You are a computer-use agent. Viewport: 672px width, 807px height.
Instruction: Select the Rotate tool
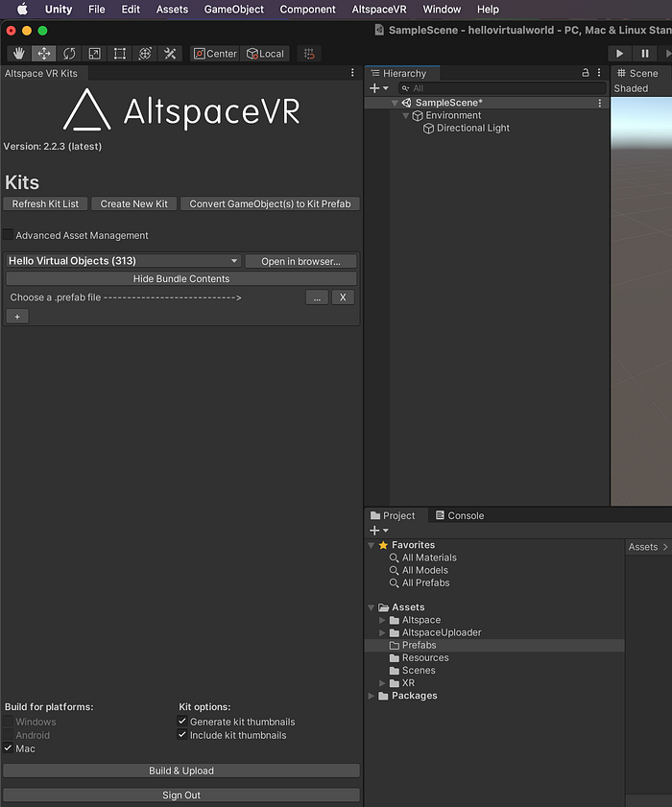pos(69,54)
